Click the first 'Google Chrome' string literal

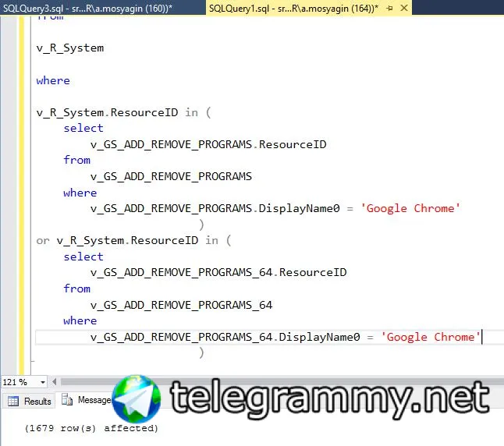coord(410,208)
